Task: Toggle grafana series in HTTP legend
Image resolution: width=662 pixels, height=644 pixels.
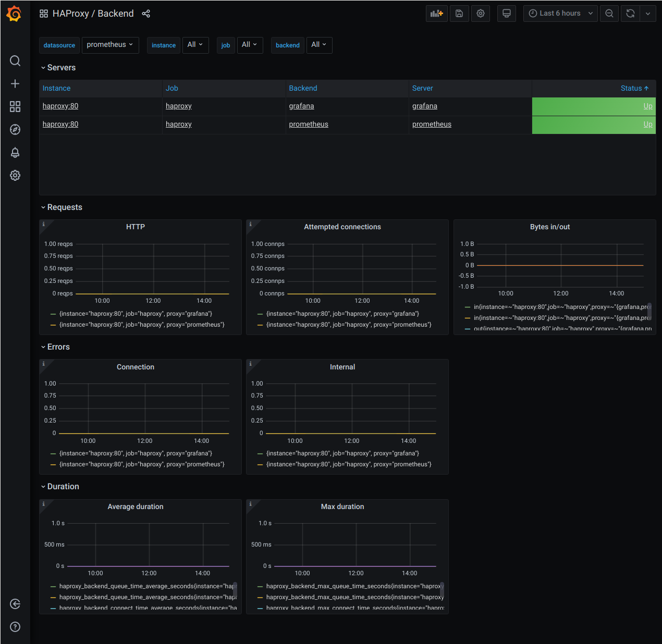Action: click(x=136, y=314)
